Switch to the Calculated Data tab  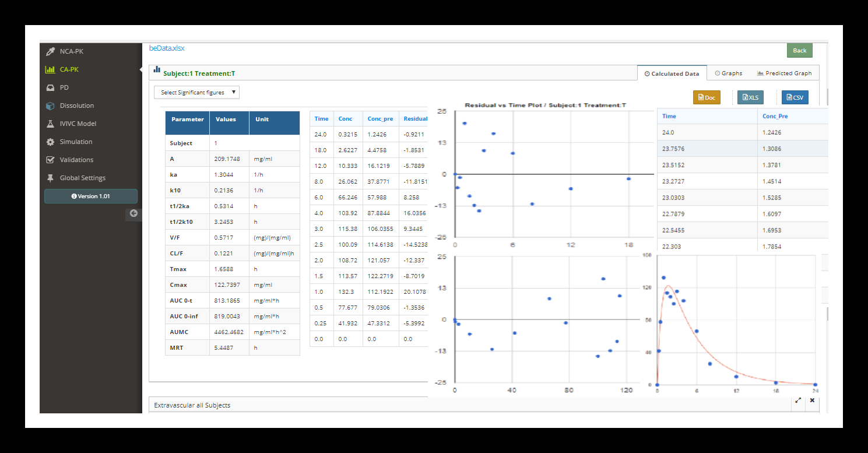pyautogui.click(x=672, y=73)
